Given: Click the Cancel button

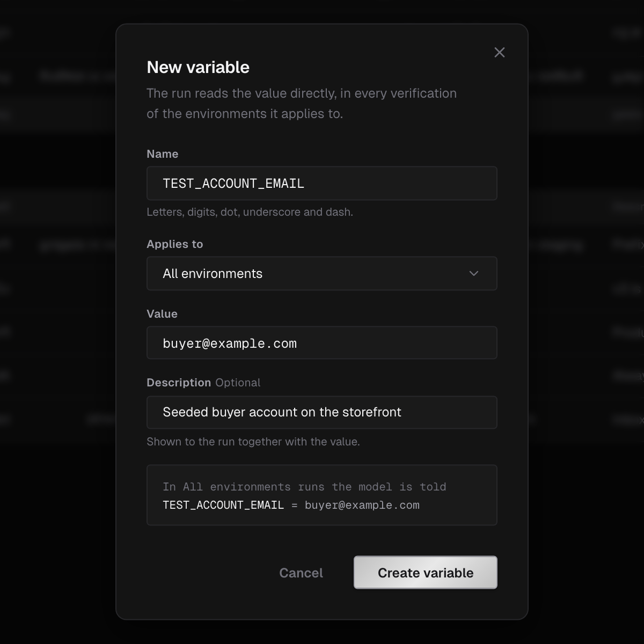Looking at the screenshot, I should click(x=301, y=573).
